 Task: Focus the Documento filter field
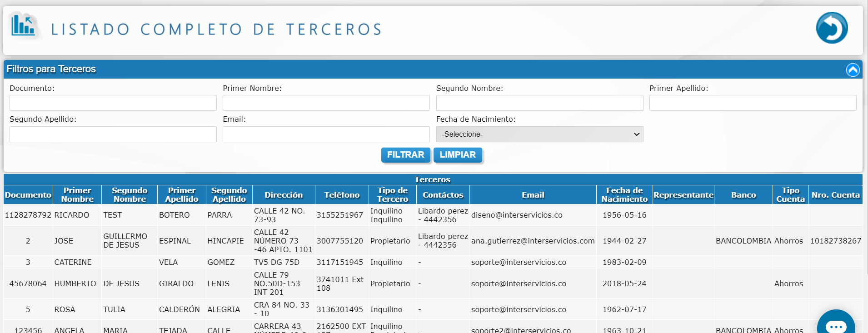pyautogui.click(x=113, y=103)
